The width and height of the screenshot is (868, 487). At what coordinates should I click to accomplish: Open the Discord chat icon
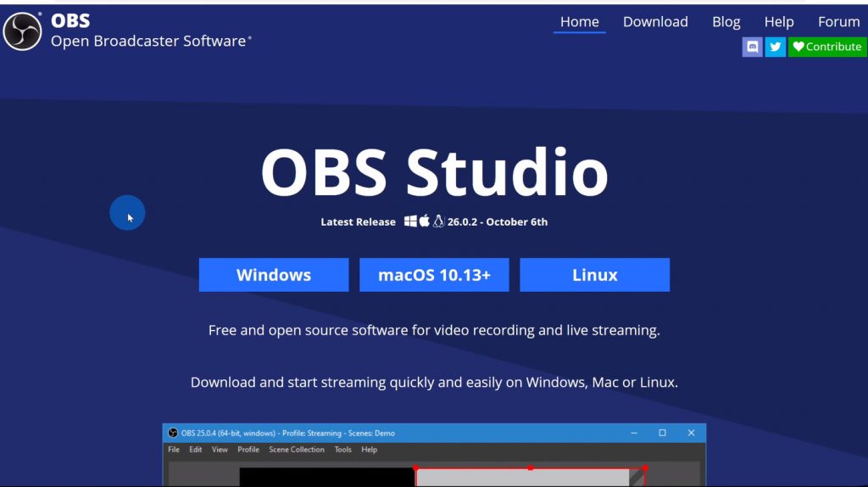(x=753, y=47)
